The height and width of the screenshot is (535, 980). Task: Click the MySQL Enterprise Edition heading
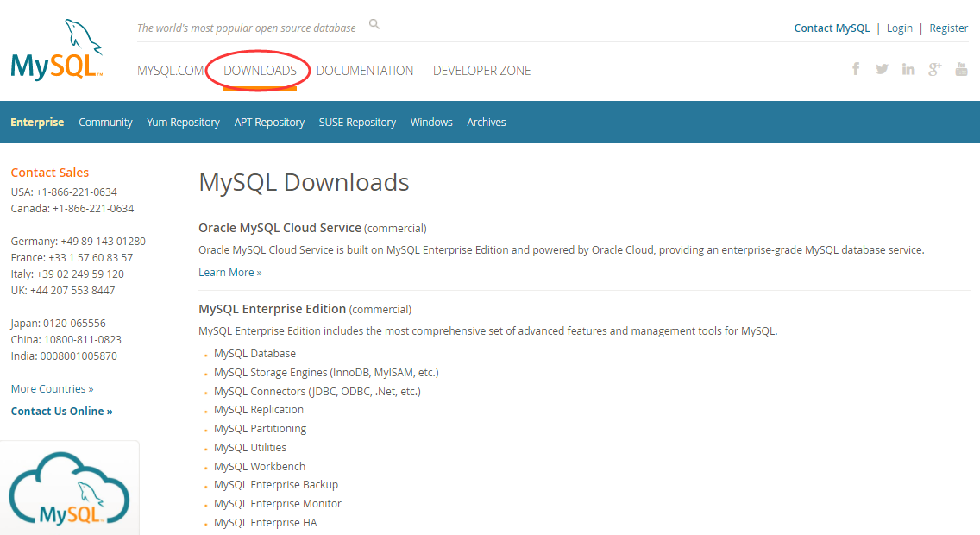point(273,309)
